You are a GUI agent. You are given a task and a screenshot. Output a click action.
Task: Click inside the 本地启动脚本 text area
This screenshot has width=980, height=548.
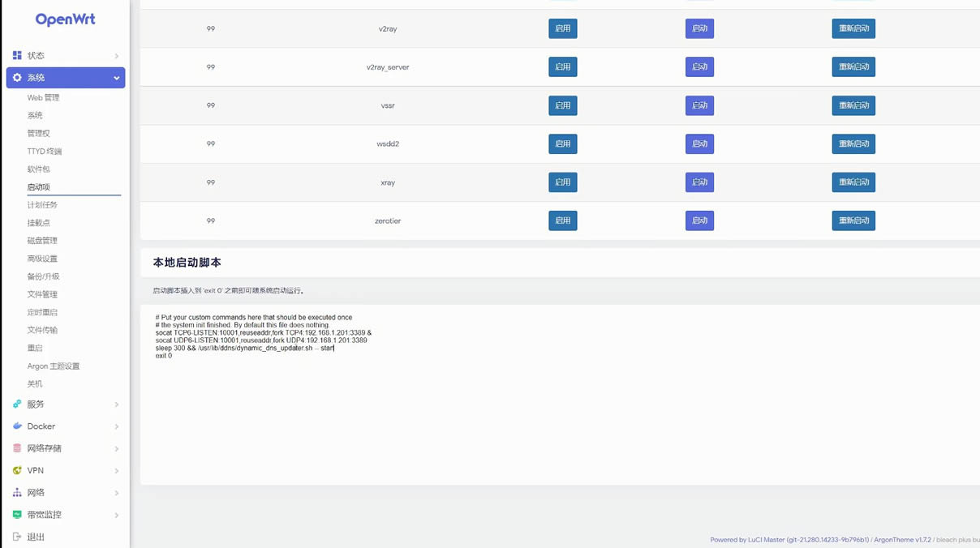point(560,395)
